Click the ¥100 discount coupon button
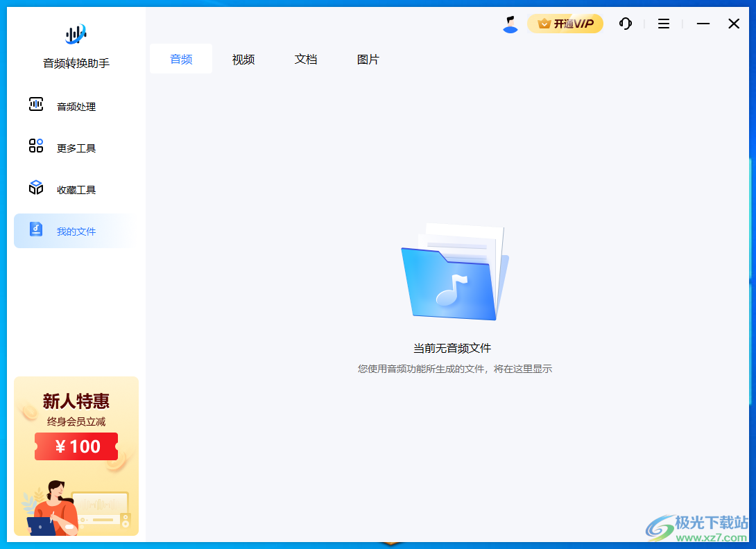Screen dimensions: 756x549 click(76, 446)
